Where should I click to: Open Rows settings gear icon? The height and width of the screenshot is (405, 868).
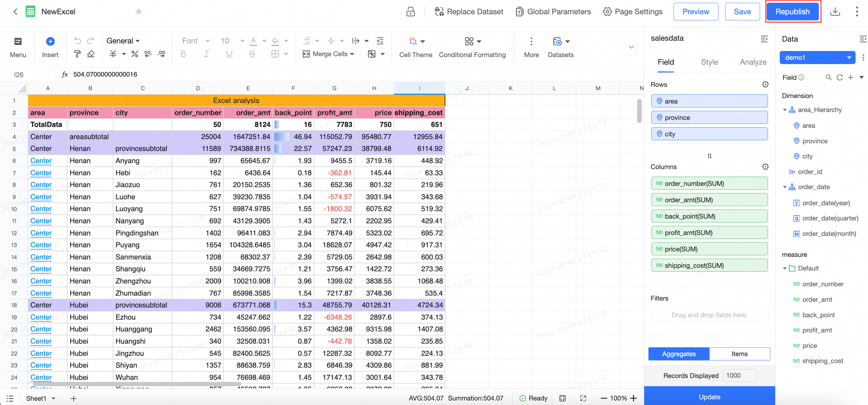tap(765, 84)
